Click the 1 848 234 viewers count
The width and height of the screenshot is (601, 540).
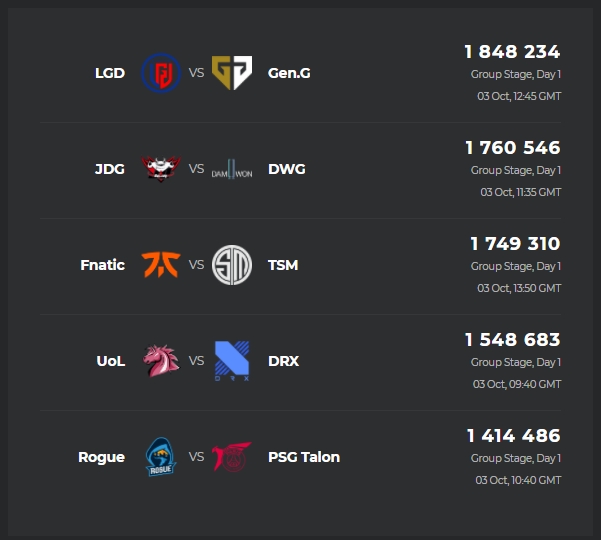point(512,52)
